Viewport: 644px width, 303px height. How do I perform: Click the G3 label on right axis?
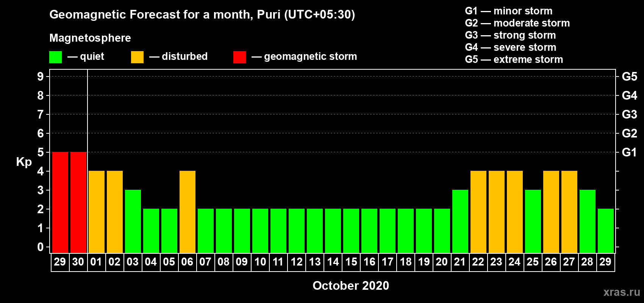(x=630, y=114)
